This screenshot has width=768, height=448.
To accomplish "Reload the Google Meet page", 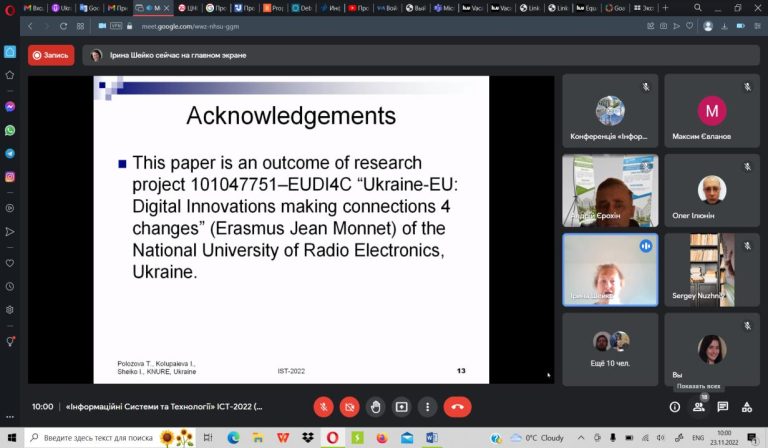I will tap(63, 26).
